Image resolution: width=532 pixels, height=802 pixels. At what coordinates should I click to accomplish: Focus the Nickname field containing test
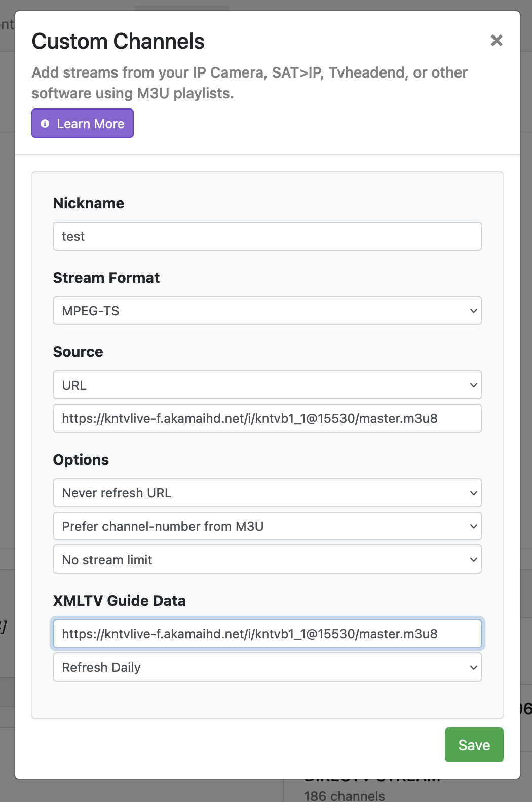(267, 236)
